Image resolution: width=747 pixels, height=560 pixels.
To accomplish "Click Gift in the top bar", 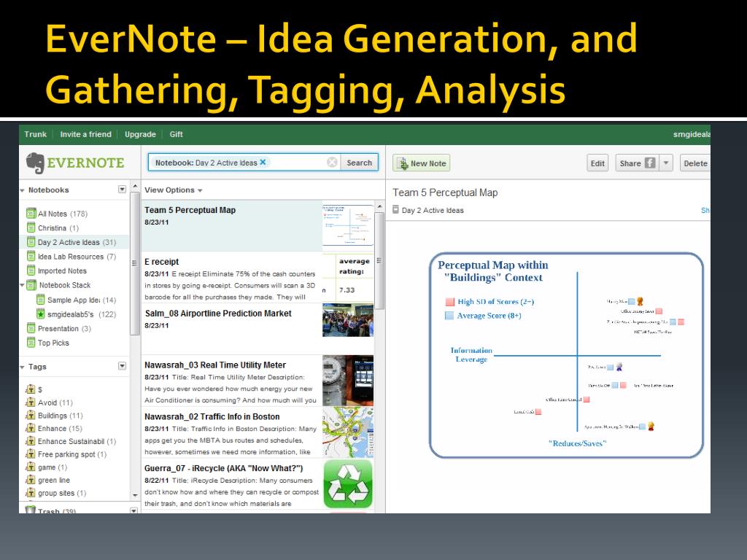I will 177,134.
